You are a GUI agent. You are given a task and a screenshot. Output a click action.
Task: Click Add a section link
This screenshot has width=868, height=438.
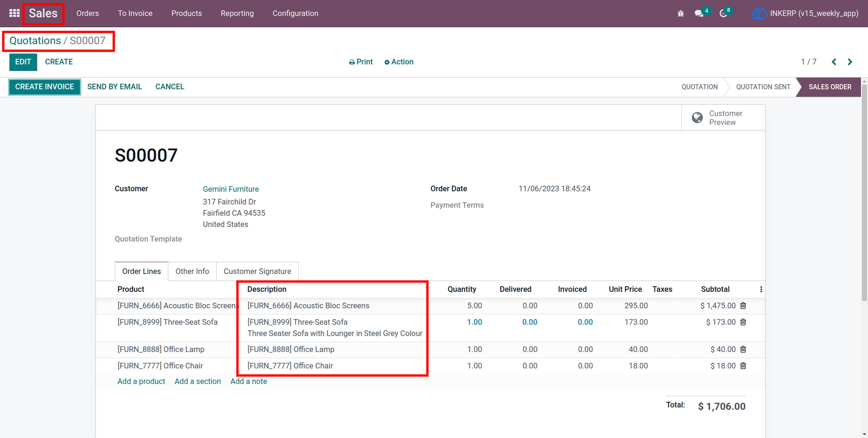197,382
